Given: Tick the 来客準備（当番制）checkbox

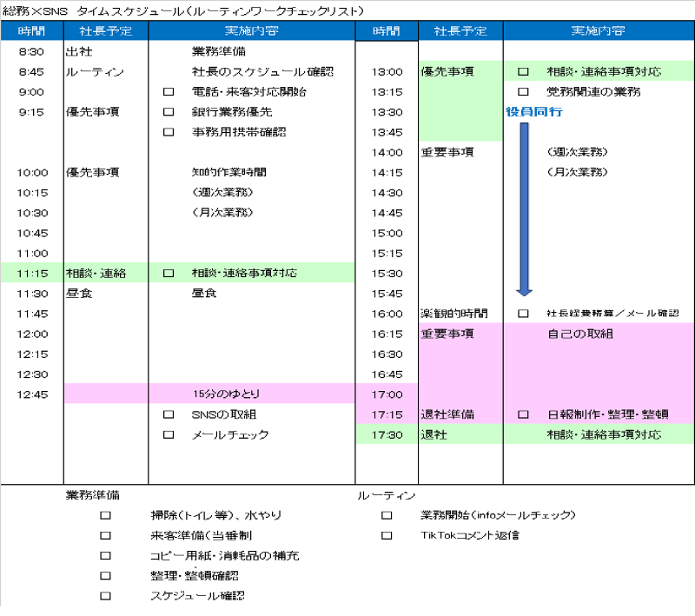Looking at the screenshot, I should (x=106, y=536).
